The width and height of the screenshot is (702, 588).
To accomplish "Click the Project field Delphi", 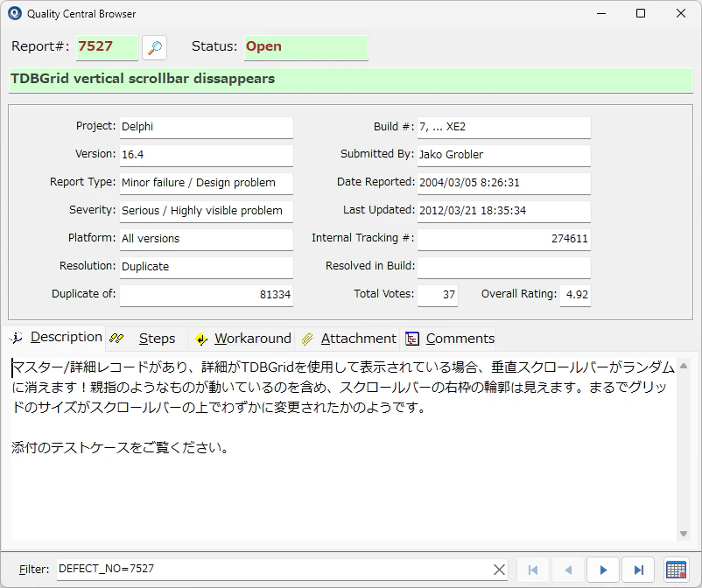I will (207, 127).
